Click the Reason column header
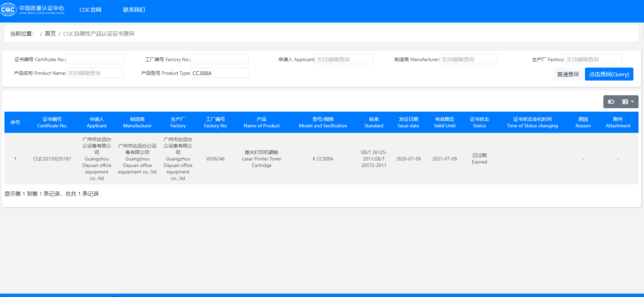 click(x=583, y=122)
